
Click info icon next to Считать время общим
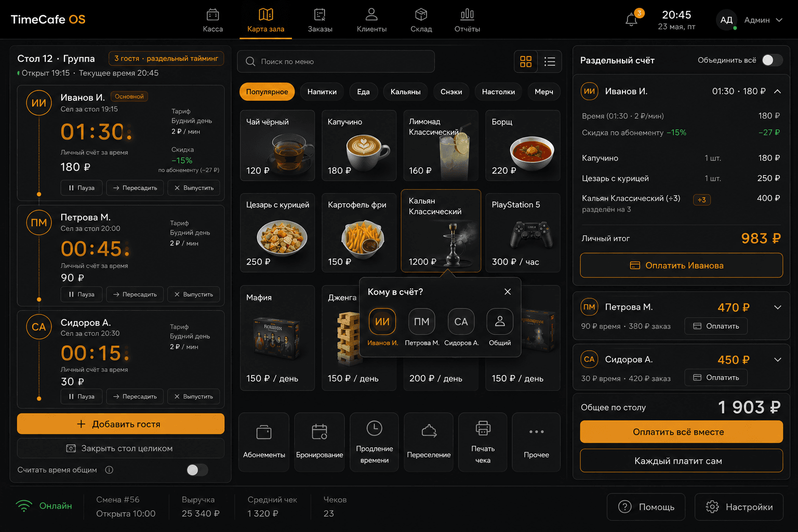(x=109, y=470)
